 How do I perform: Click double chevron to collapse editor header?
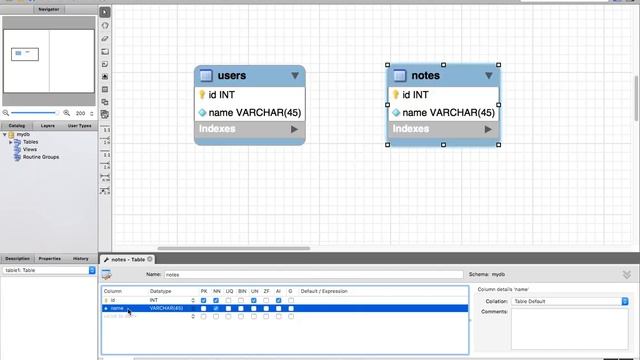click(627, 275)
